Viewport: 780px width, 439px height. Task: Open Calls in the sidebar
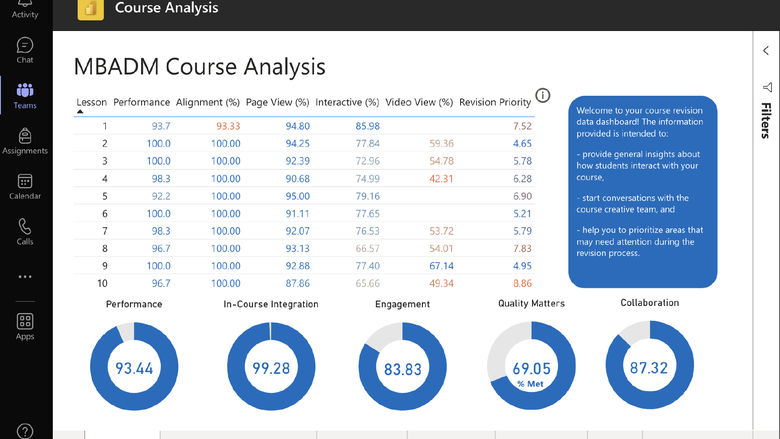pyautogui.click(x=25, y=232)
